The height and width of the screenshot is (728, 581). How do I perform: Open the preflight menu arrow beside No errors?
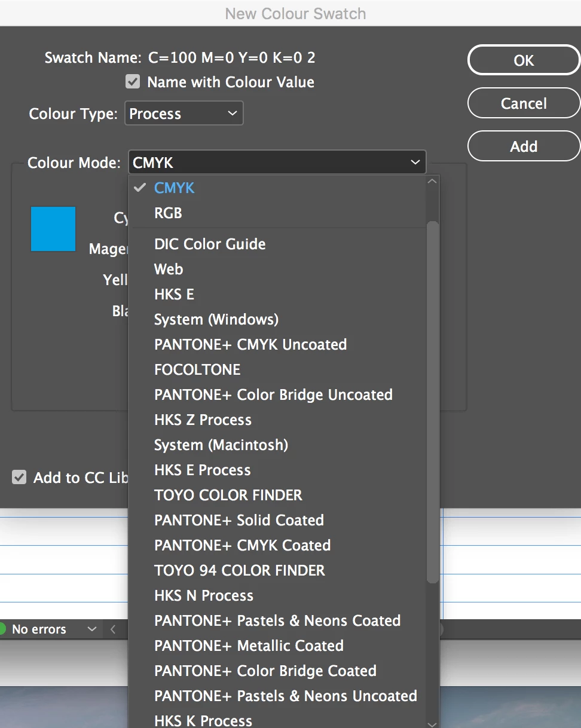91,629
